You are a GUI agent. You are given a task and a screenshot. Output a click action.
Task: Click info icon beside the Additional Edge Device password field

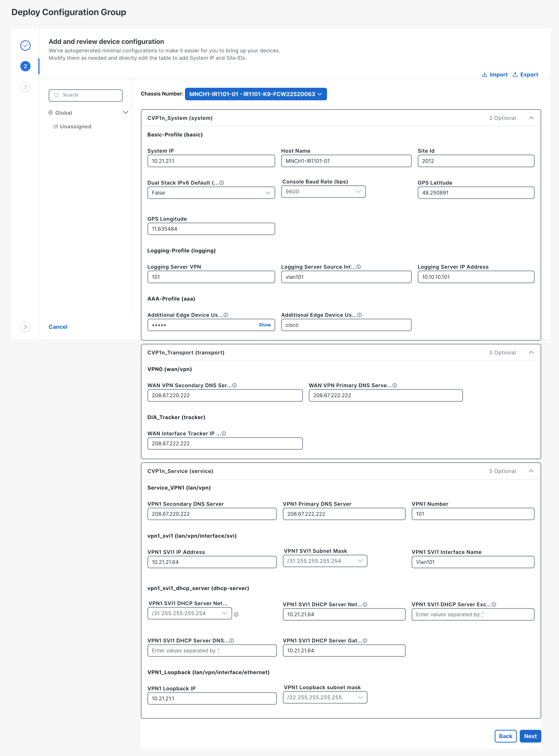[x=226, y=315]
